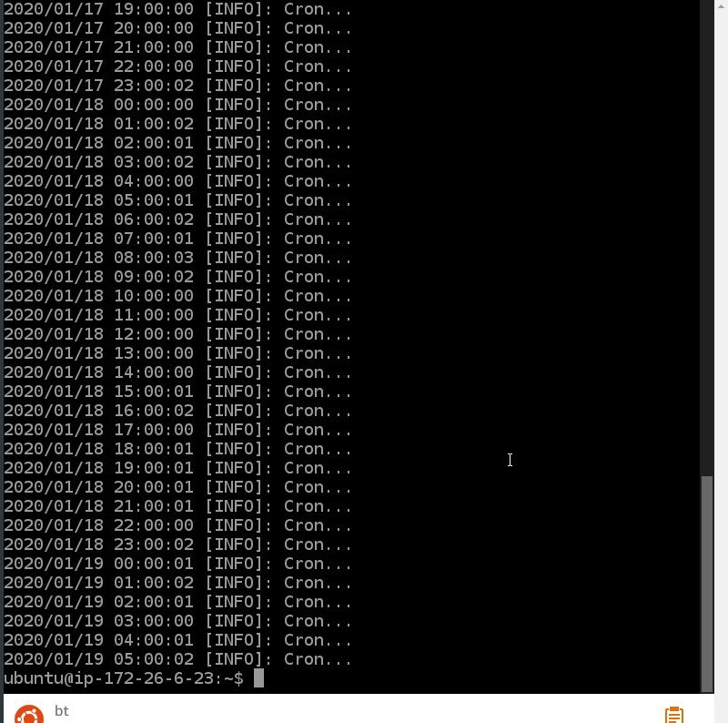Open the clipboard icon in footer

coord(673,715)
